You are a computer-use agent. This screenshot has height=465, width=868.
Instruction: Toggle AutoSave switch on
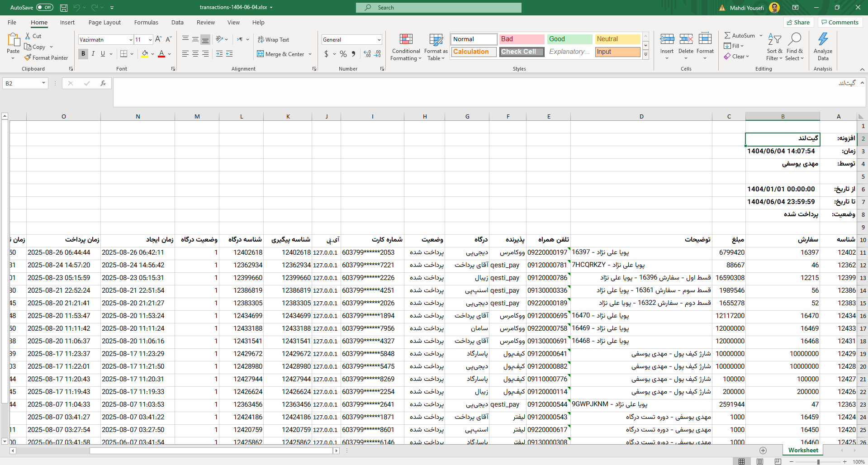(x=44, y=7)
